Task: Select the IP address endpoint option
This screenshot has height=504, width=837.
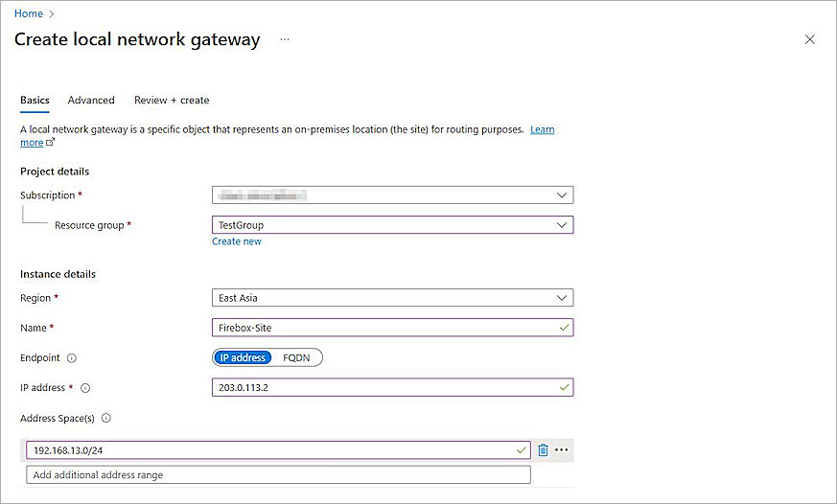Action: (243, 357)
